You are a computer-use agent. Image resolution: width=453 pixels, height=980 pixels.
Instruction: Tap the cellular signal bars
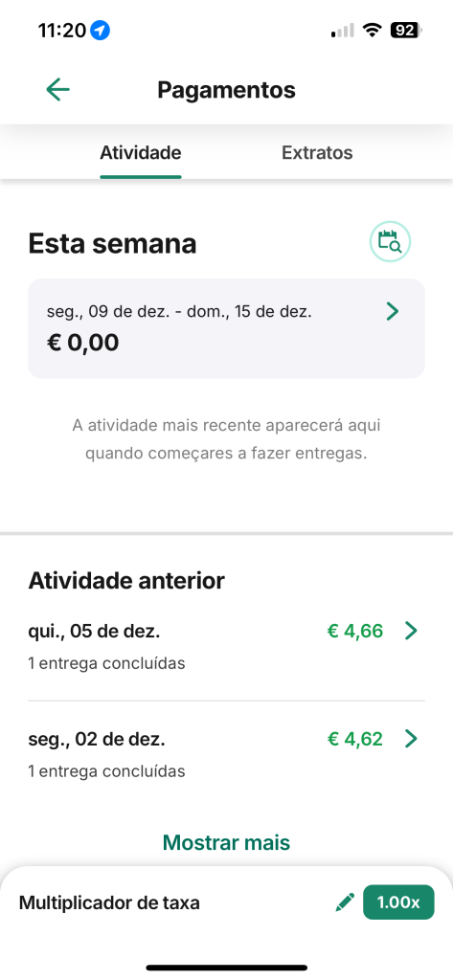[343, 30]
